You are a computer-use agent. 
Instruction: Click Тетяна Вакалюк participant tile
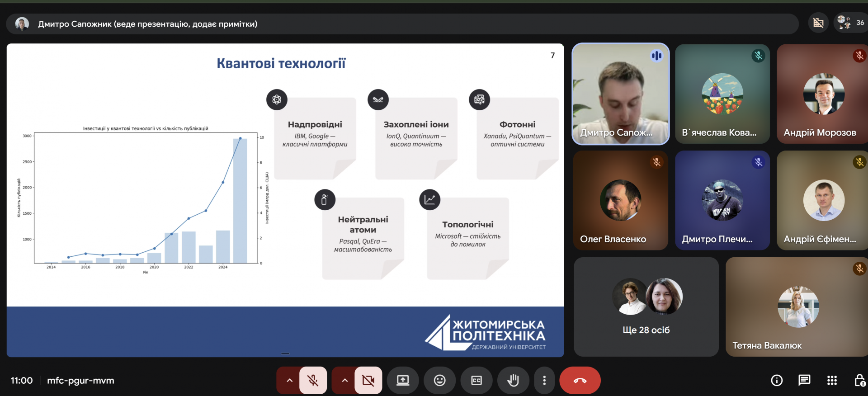tap(797, 307)
